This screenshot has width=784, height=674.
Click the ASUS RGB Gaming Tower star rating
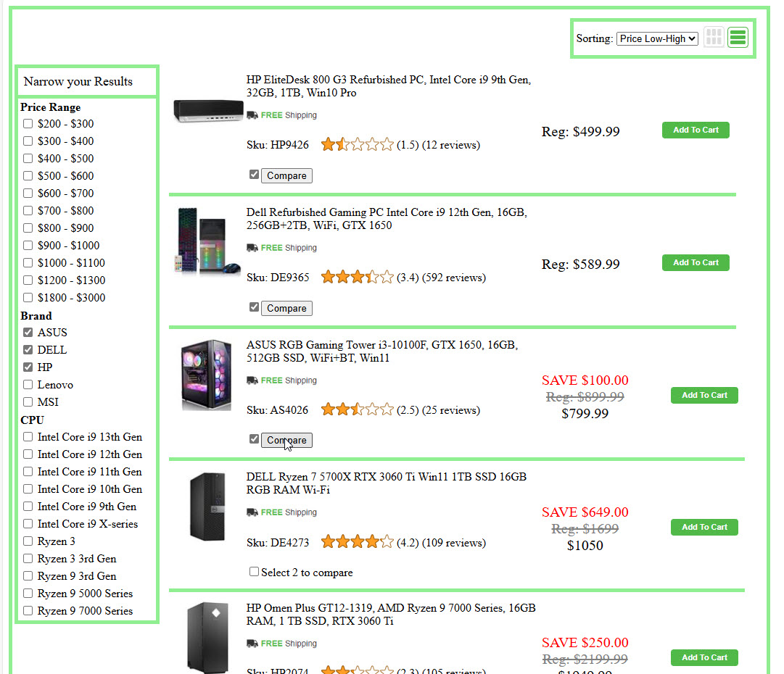[357, 410]
